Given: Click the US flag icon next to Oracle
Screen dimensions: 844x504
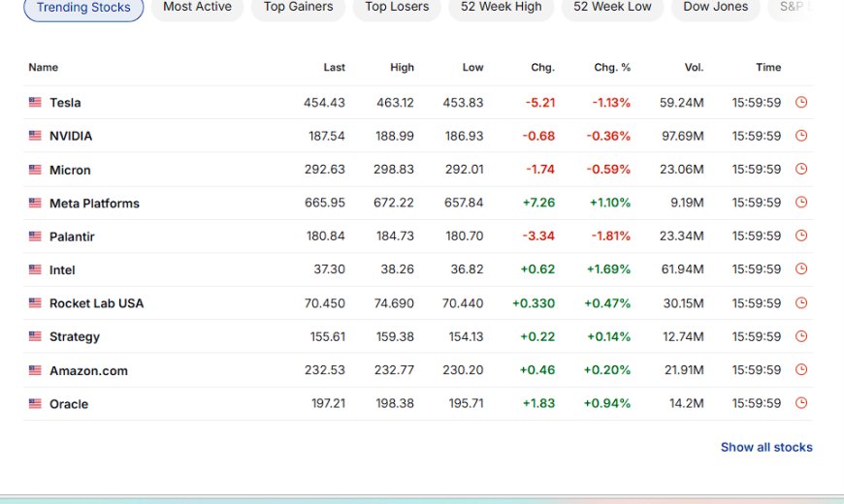Looking at the screenshot, I should 35,403.
